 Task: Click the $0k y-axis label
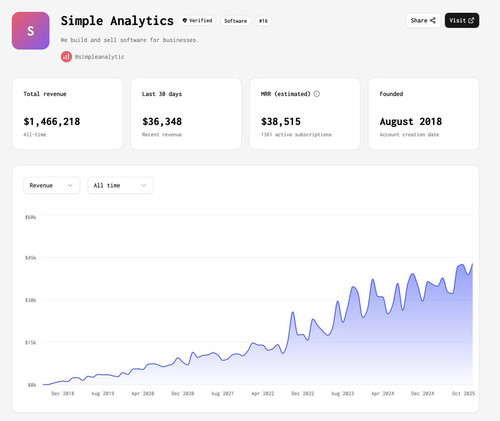(32, 385)
